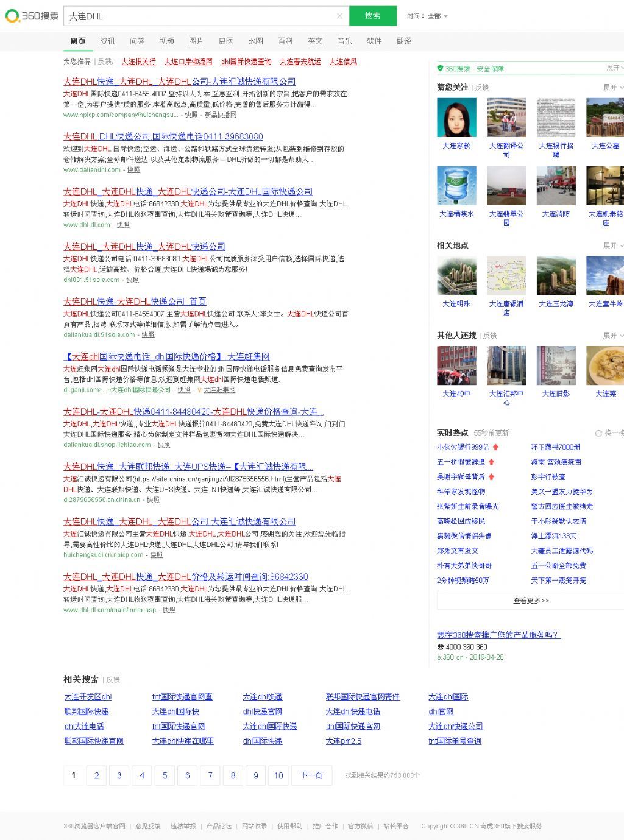Click the 查看更多>> button

[531, 601]
